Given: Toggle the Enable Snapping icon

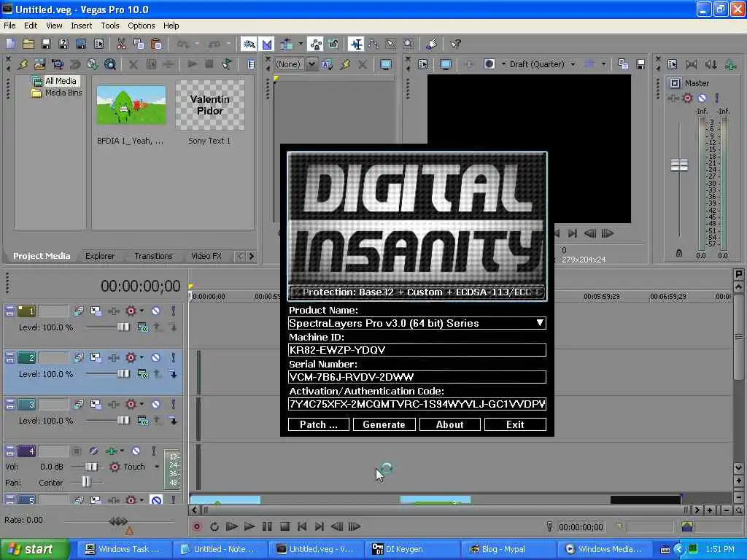Looking at the screenshot, I should [x=249, y=44].
